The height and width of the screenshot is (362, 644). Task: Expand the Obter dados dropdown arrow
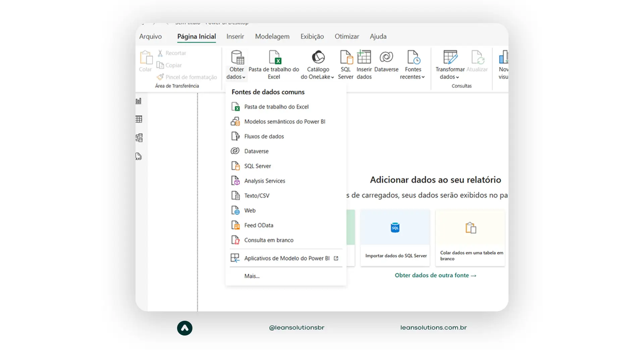pos(244,77)
